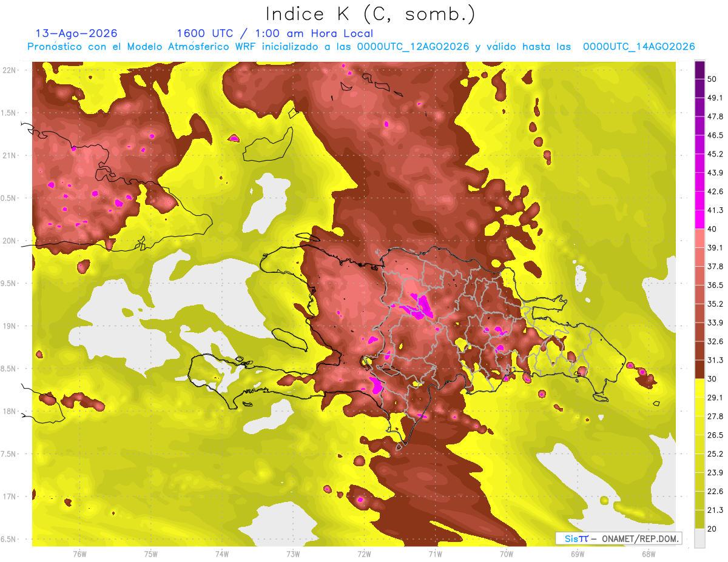
Task: Click '0000UTC_14AGO2026' valid-until time text
Action: click(639, 47)
